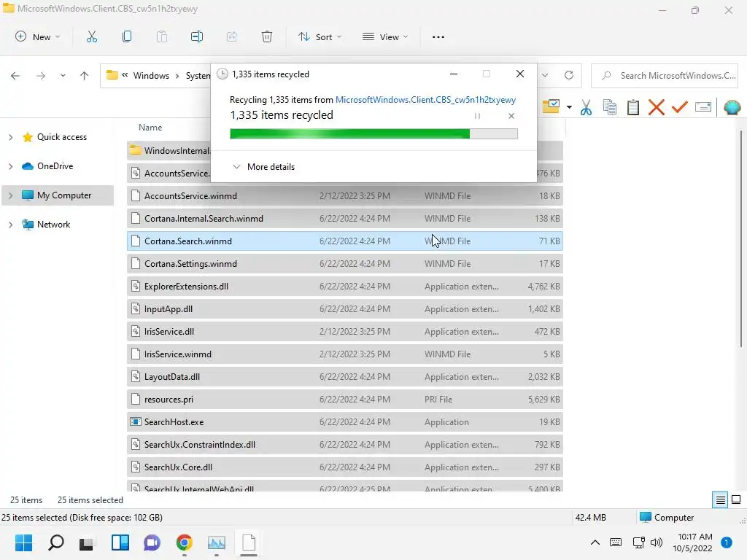Image resolution: width=747 pixels, height=560 pixels.
Task: Pause the recycling operation
Action: tap(477, 116)
